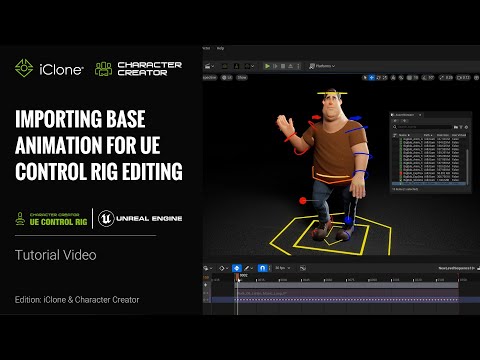
Task: Open the Platforms dropdown
Action: 322,66
